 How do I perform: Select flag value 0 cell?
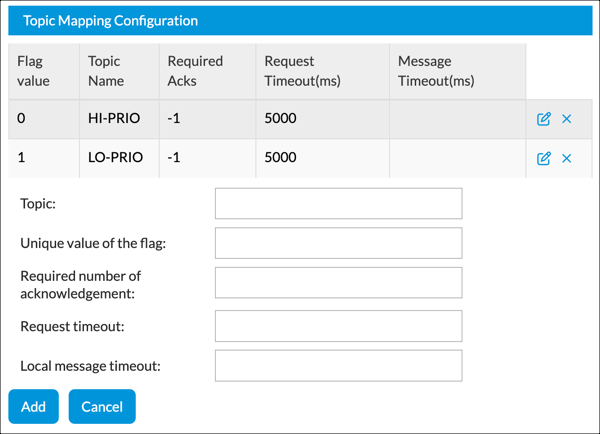[x=44, y=119]
